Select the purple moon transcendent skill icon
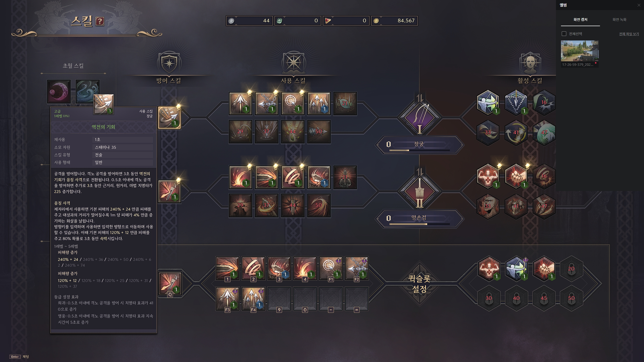Screen dimensions: 644x362 pos(59,92)
